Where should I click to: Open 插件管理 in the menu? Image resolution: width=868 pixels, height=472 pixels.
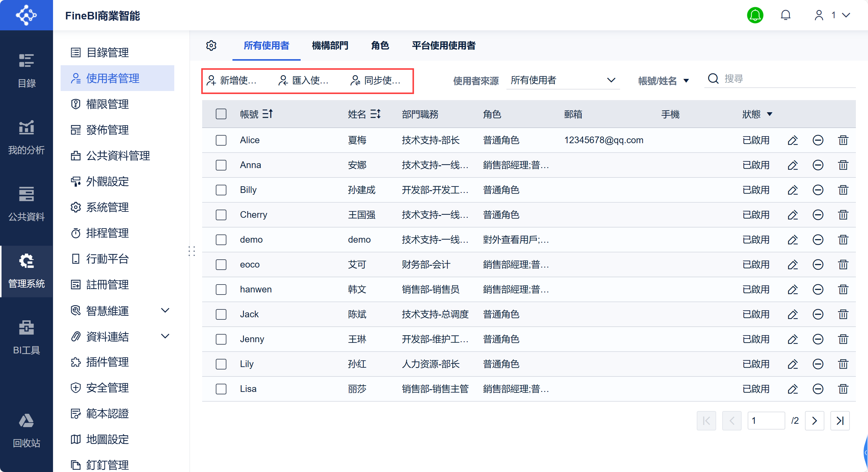click(x=117, y=362)
